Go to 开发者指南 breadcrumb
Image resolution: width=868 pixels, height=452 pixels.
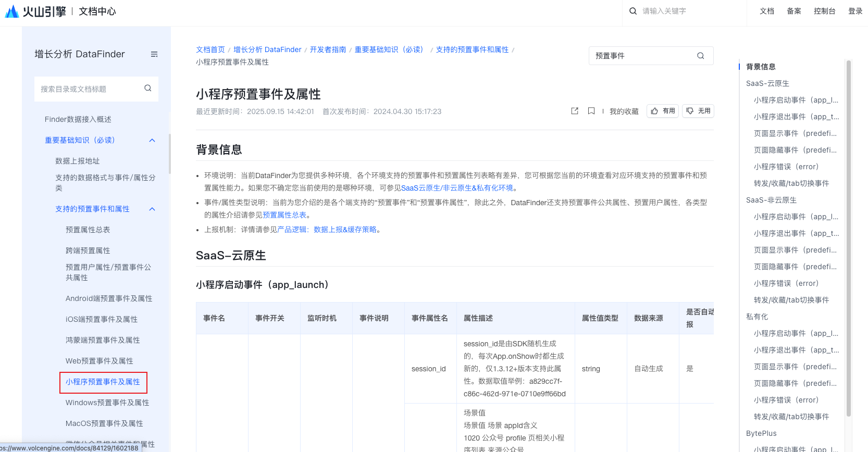328,49
